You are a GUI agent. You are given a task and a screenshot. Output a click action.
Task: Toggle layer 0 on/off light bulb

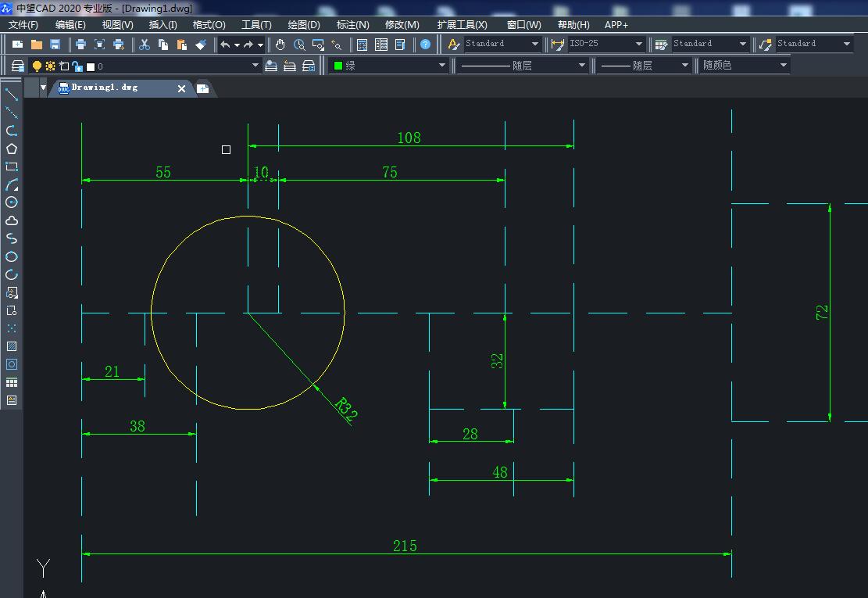click(37, 66)
